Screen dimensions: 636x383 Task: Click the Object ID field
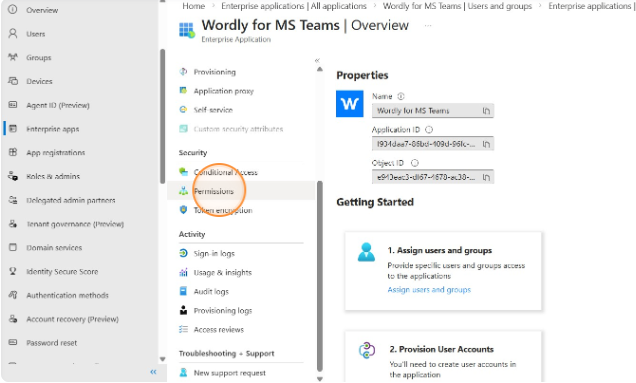(x=433, y=177)
